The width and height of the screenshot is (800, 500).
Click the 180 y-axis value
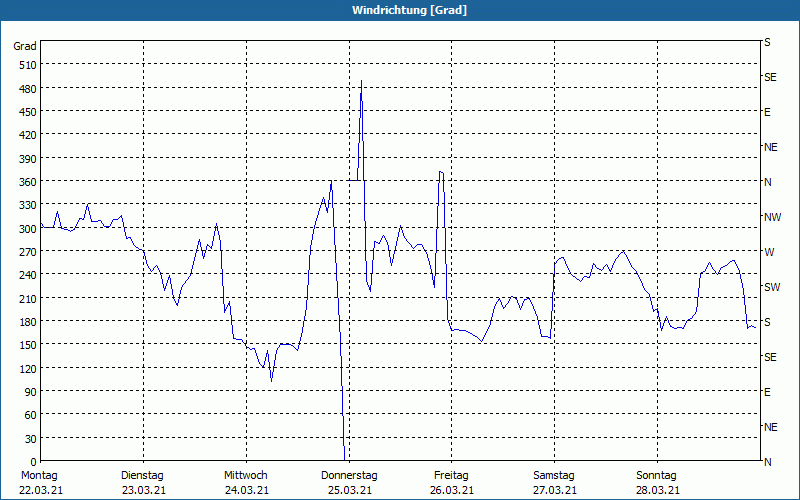pyautogui.click(x=28, y=322)
